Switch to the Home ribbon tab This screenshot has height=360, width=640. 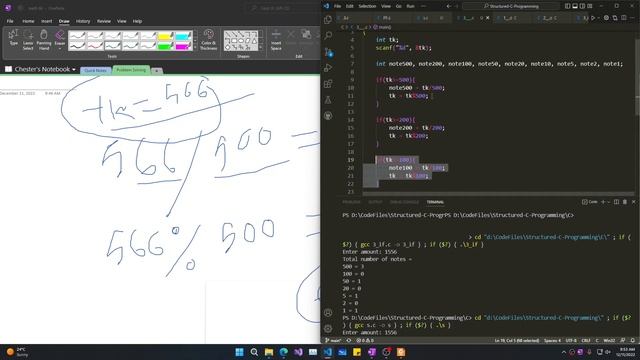point(28,21)
